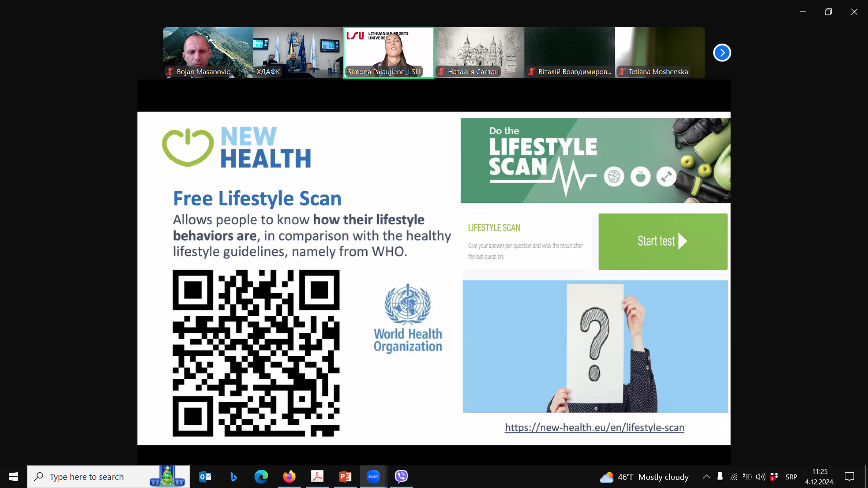Select Наталья Салтан participant tile
This screenshot has width=868, height=488.
(479, 52)
